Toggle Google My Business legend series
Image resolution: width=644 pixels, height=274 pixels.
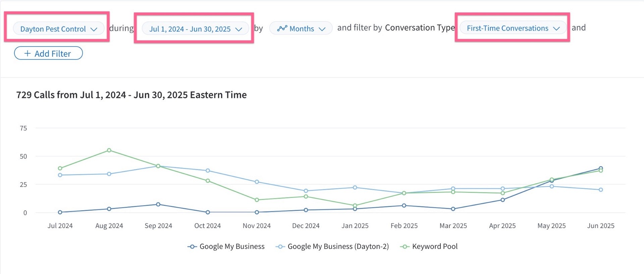(x=226, y=246)
